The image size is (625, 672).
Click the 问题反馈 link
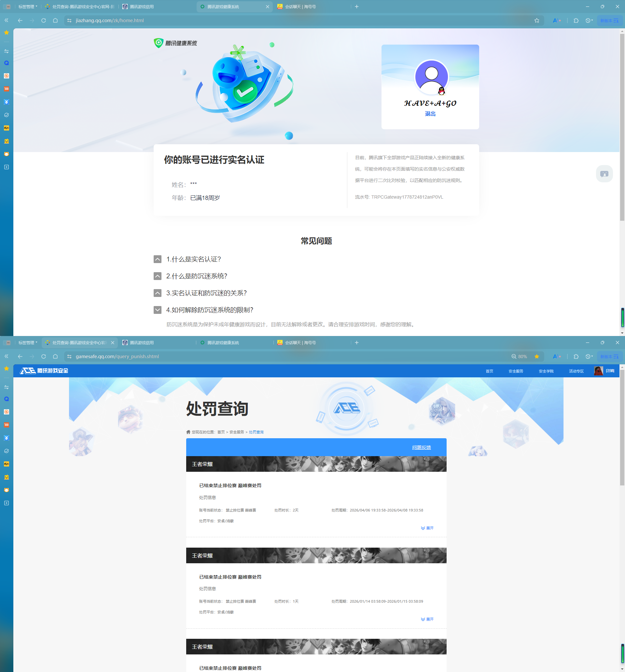pyautogui.click(x=422, y=448)
